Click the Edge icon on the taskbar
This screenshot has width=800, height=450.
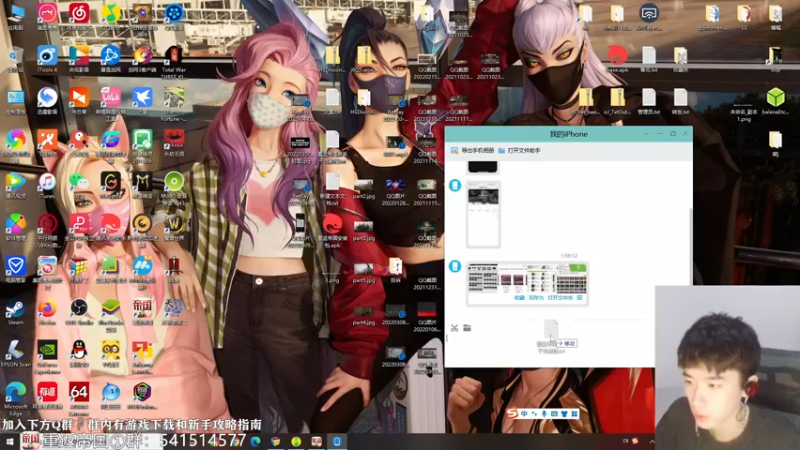coord(255,441)
